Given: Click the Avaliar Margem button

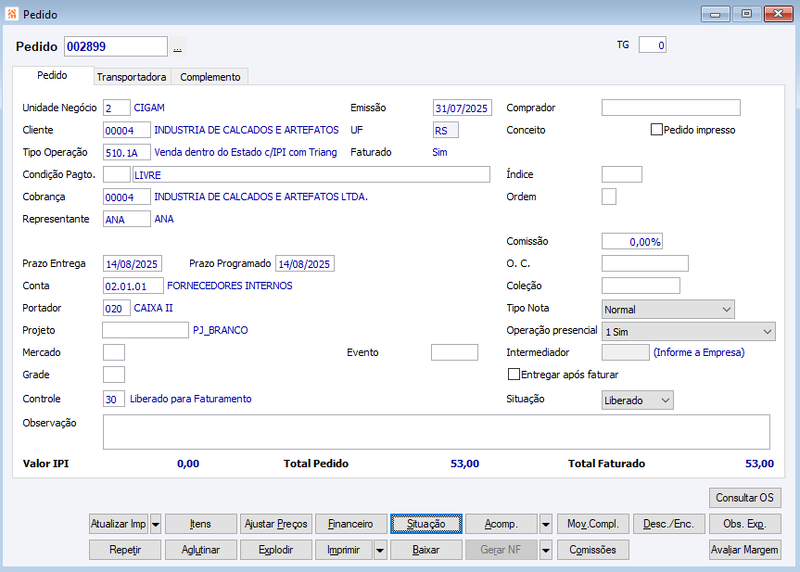Looking at the screenshot, I should pos(744,550).
